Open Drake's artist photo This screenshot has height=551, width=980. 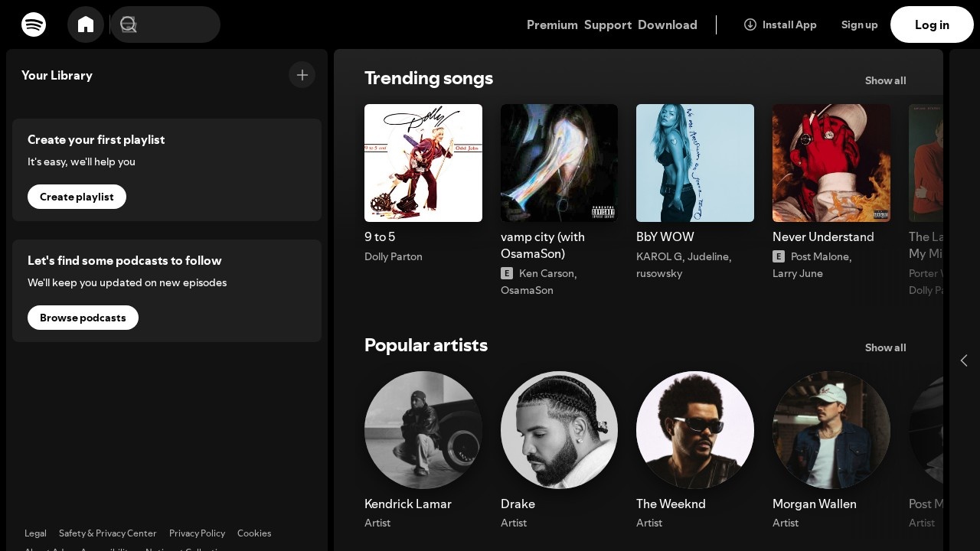(x=559, y=430)
